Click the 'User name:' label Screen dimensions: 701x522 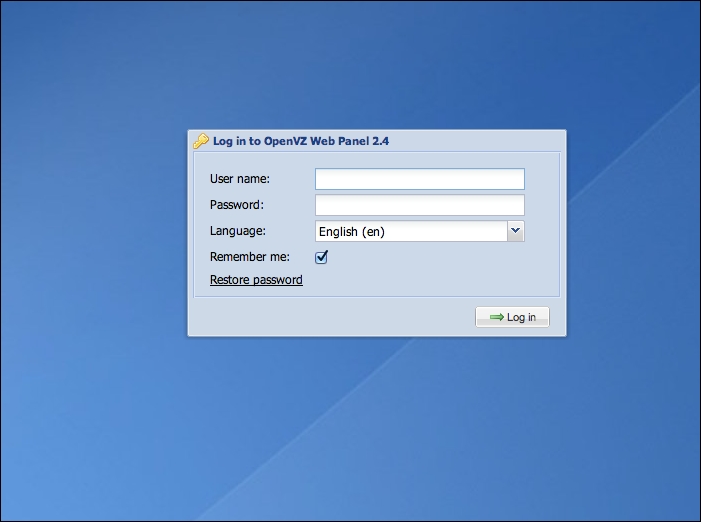point(240,179)
